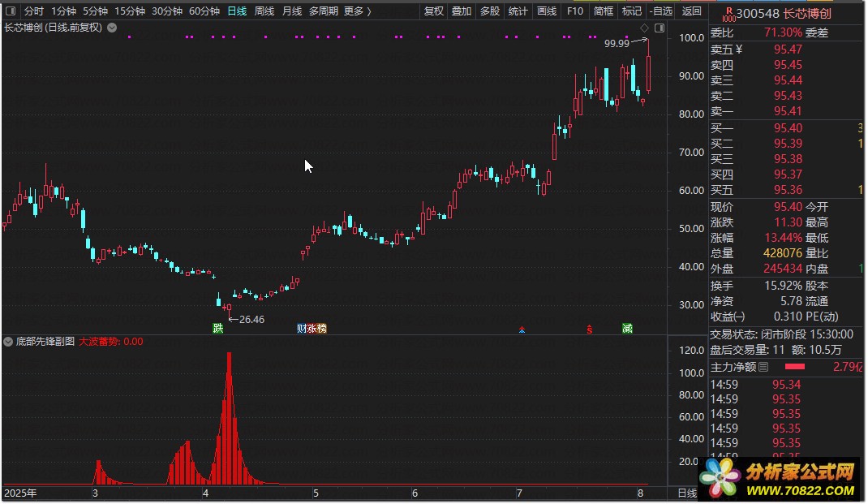Screen dimensions: 868x504
Task: Click the 主力净额 red bar indicator
Action: click(795, 367)
